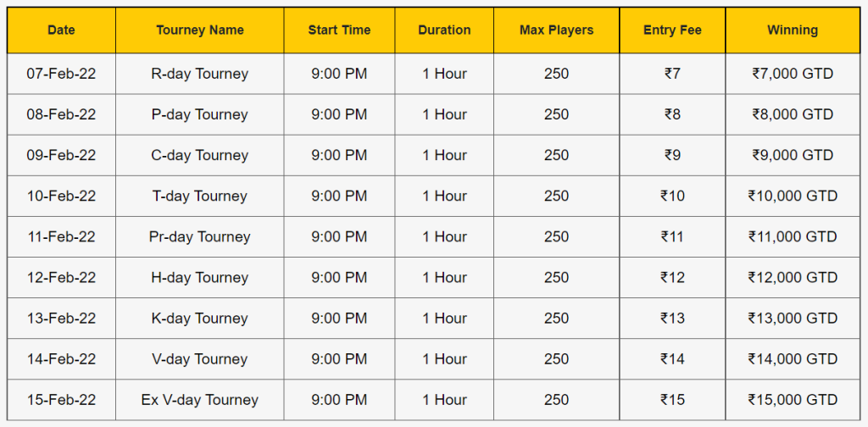Image resolution: width=868 pixels, height=427 pixels.
Task: Select the Max Players header
Action: pos(556,30)
